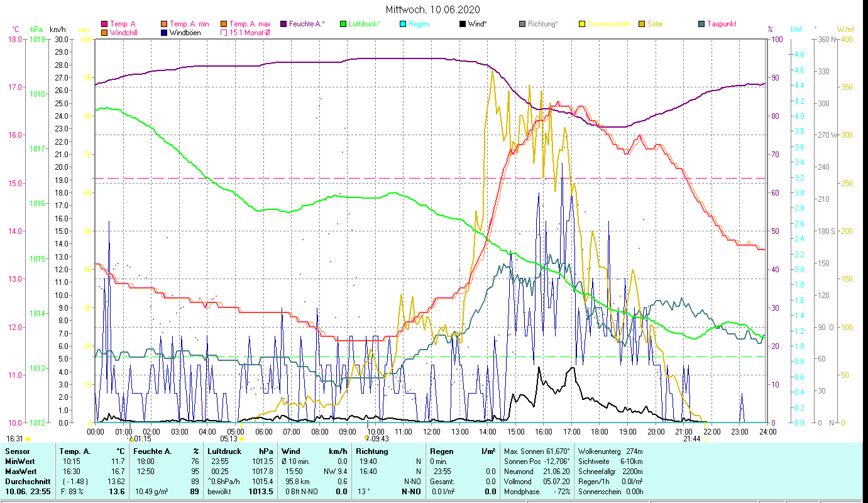Viewport: 868px width, 503px height.
Task: Click the chart title Mittwoch, 10.06.2020
Action: pos(433,9)
